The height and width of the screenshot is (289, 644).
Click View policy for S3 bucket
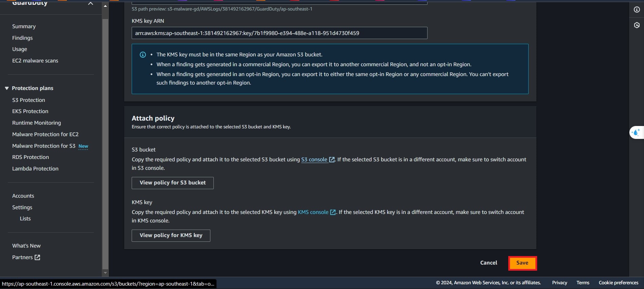172,183
